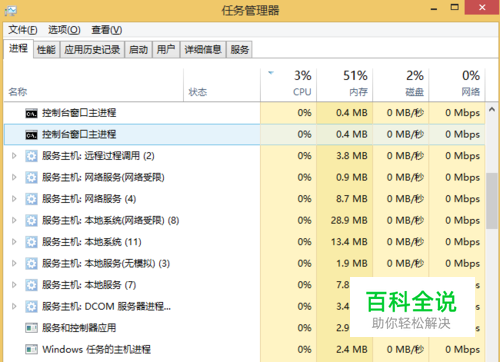Click the gear icon of 服务主机: 网络服务(网络受限)
The height and width of the screenshot is (362, 500).
tap(31, 178)
